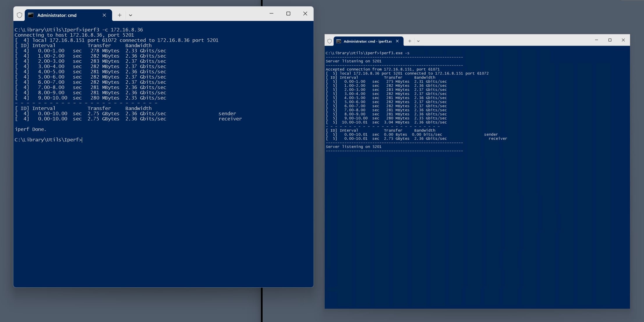Click '275 MBytes' in the right window

pos(398,81)
